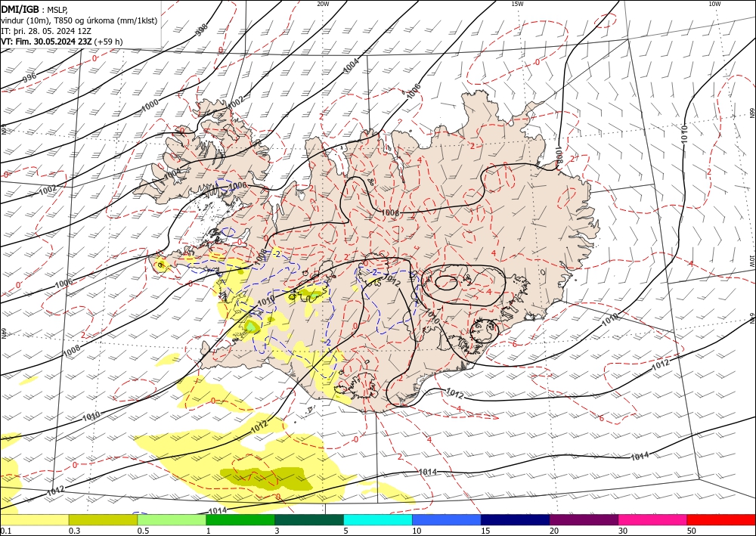Click the legend scale value '30'
This screenshot has height=536, width=756.
[x=623, y=531]
